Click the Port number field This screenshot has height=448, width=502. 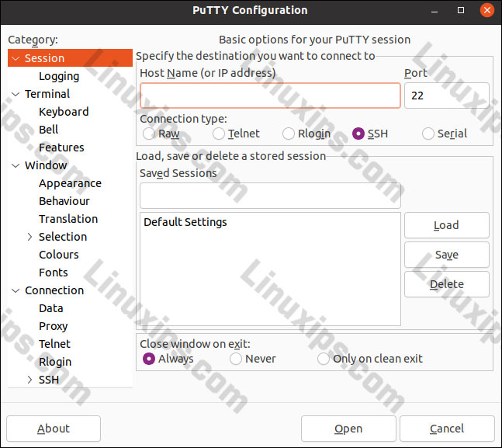pos(447,96)
